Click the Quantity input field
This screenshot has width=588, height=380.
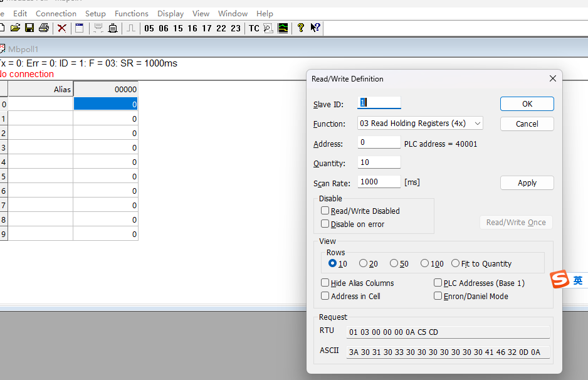coord(379,162)
